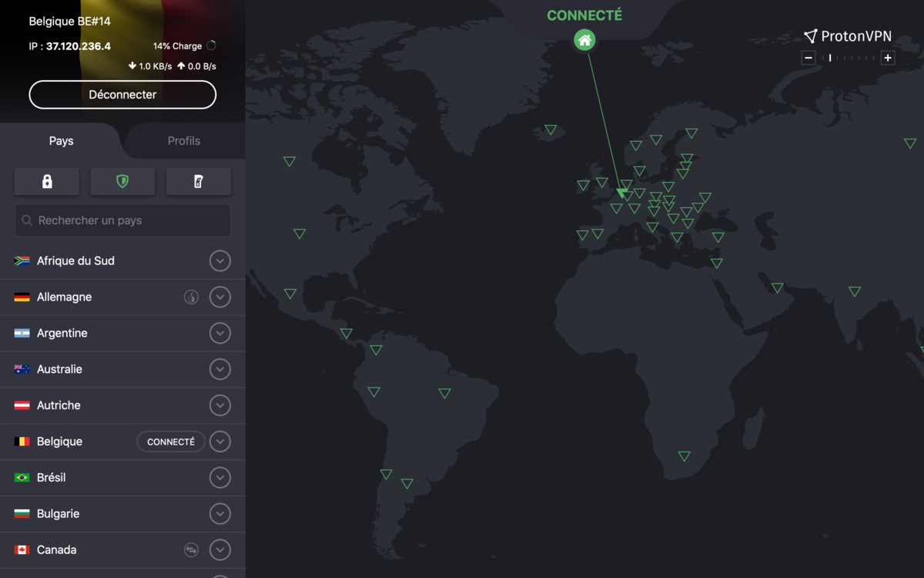Click the Germany flag icon

(22, 297)
